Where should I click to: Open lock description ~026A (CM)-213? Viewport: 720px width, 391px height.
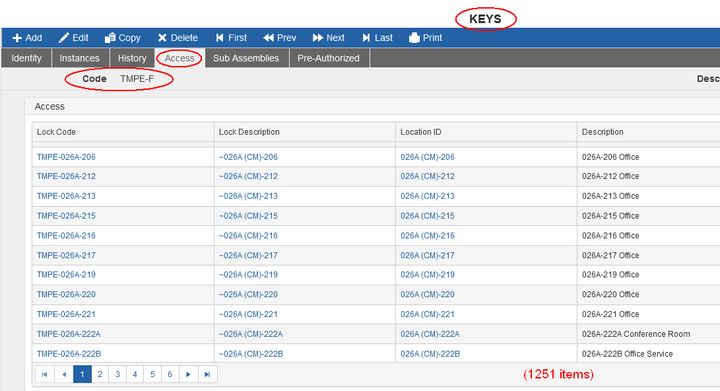248,196
